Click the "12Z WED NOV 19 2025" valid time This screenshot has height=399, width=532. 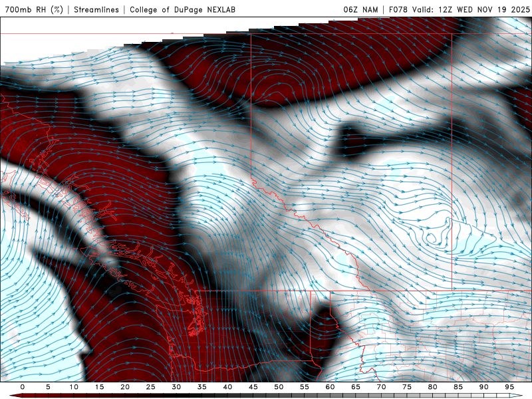[x=484, y=9]
